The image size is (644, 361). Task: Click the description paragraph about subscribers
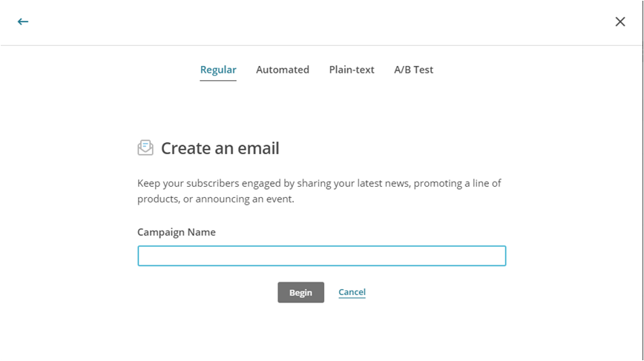click(319, 191)
